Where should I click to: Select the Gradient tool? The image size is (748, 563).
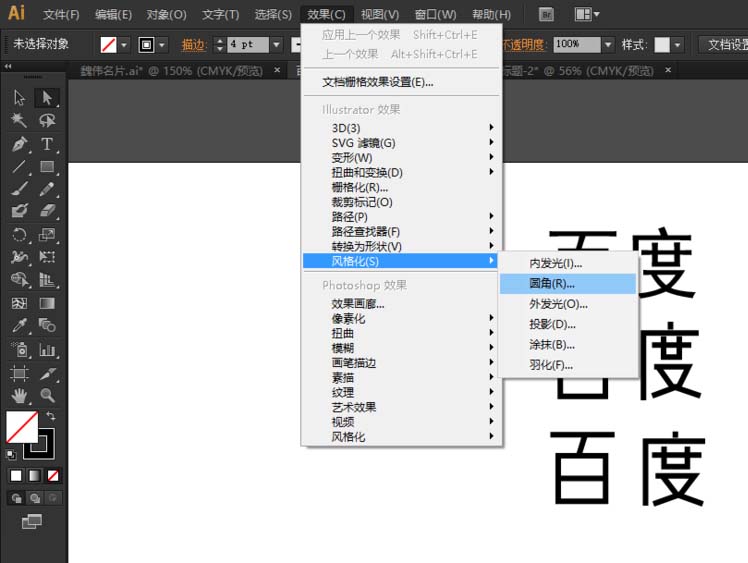pyautogui.click(x=47, y=303)
